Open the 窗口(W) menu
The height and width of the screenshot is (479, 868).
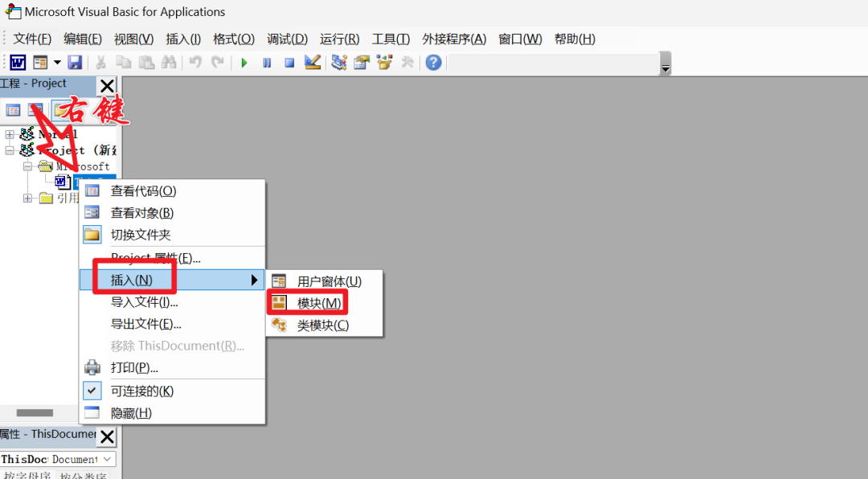tap(520, 39)
